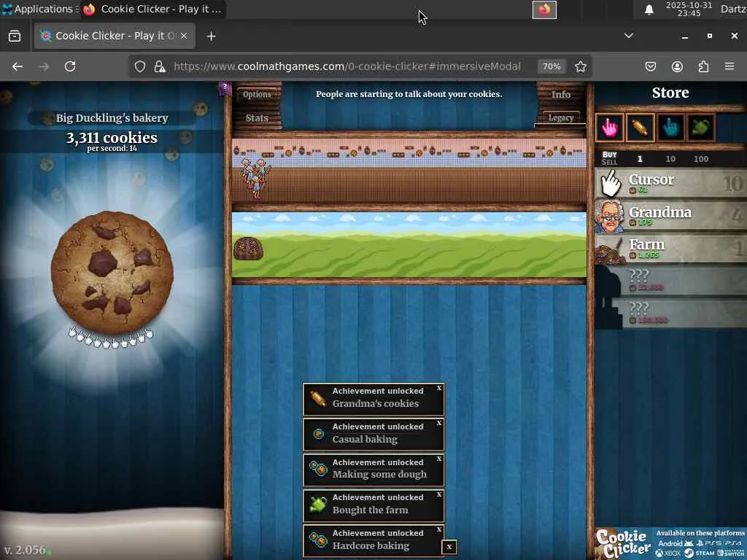Open the Info panel
The image size is (747, 560).
click(561, 94)
